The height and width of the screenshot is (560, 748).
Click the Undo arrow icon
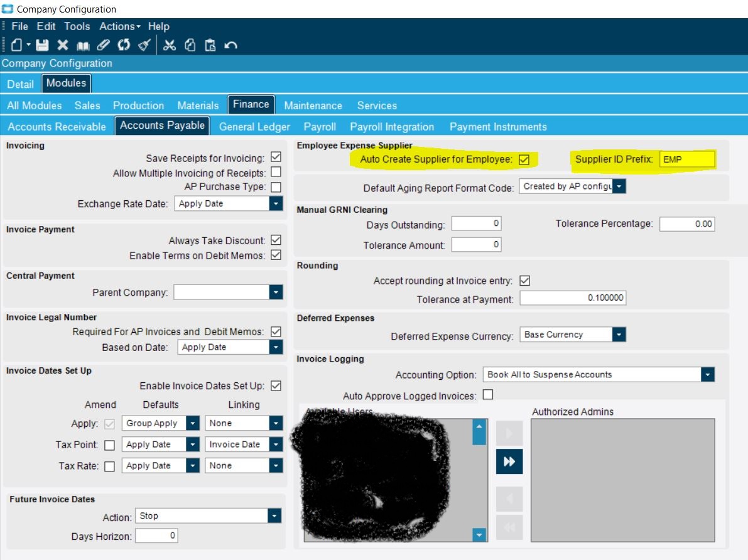click(x=231, y=45)
